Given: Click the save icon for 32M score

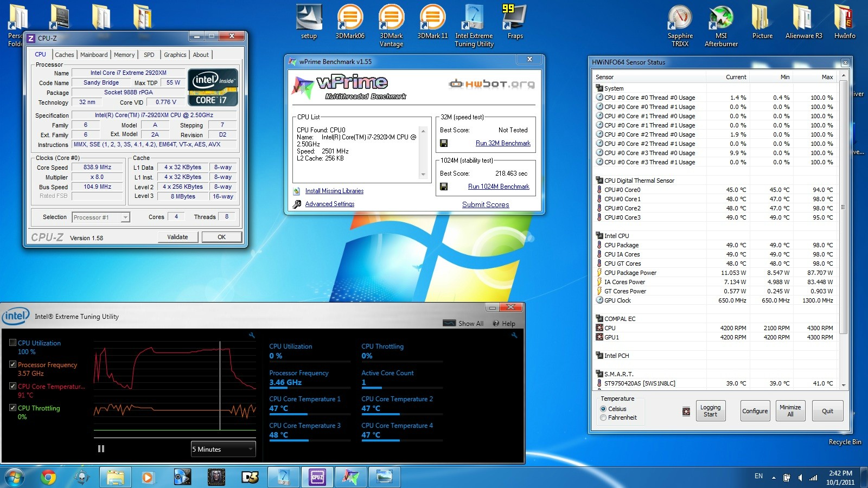Looking at the screenshot, I should [444, 143].
